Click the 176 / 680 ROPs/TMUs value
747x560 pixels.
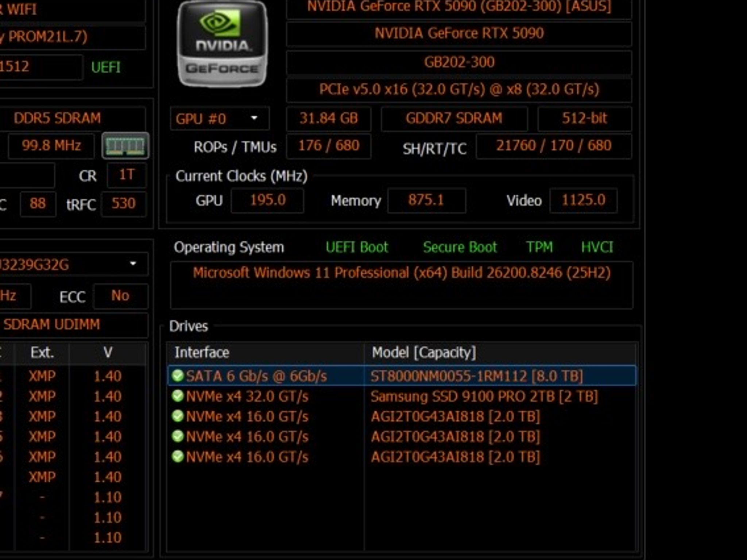[x=329, y=146]
